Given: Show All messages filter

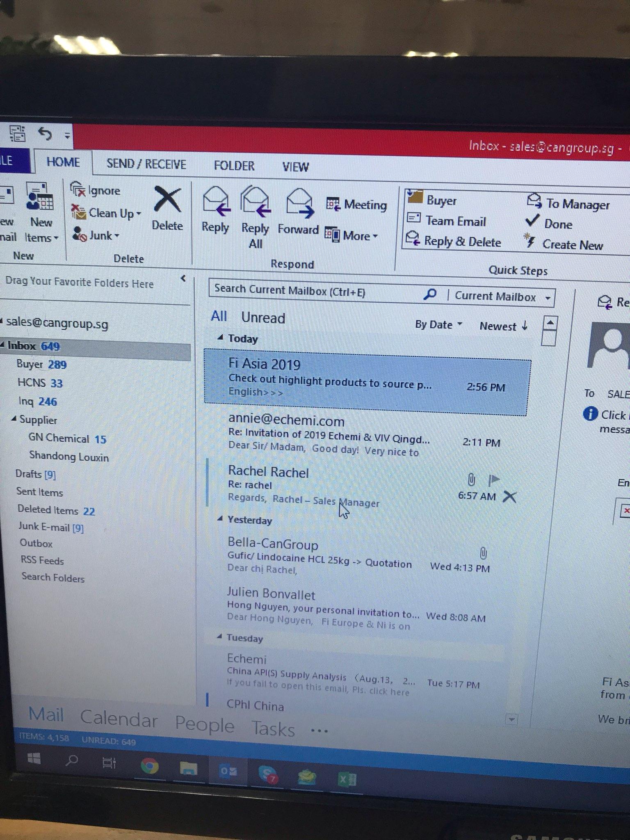Looking at the screenshot, I should [x=219, y=316].
